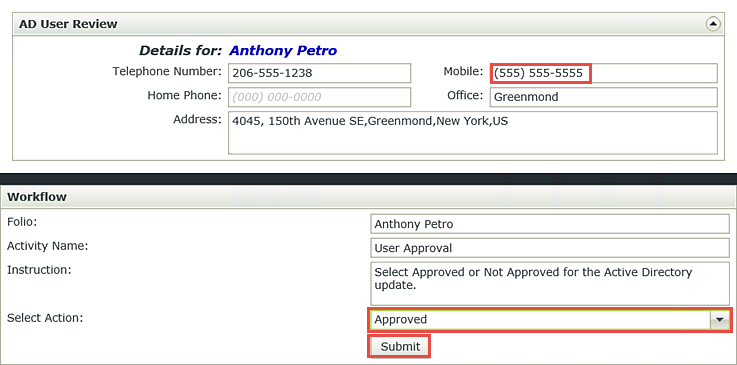
Task: Focus the empty Home Phone field
Action: (320, 97)
